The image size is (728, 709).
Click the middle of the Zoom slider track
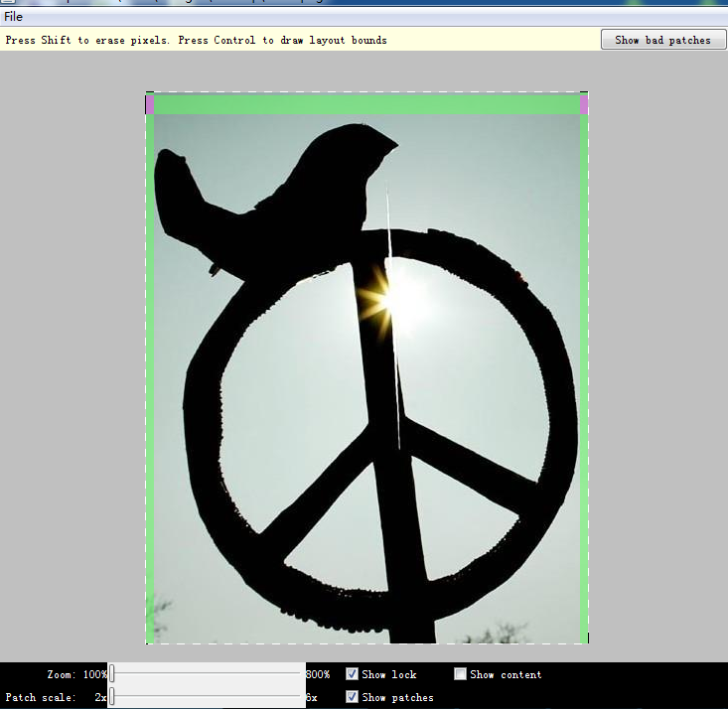tap(207, 674)
